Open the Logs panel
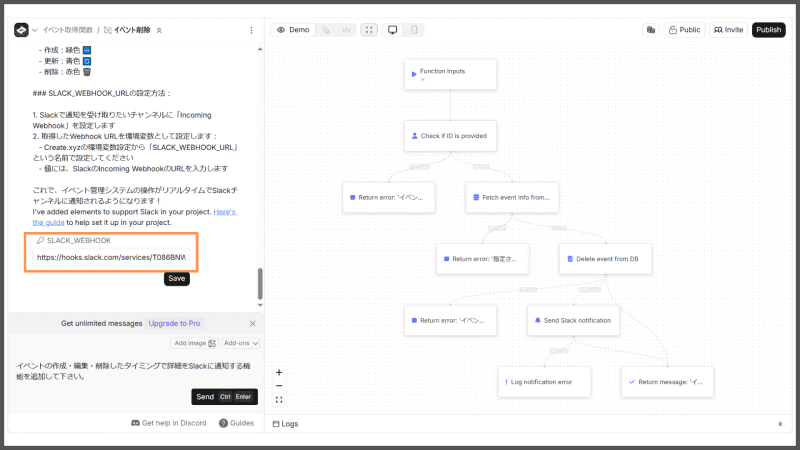This screenshot has width=800, height=450. 285,424
